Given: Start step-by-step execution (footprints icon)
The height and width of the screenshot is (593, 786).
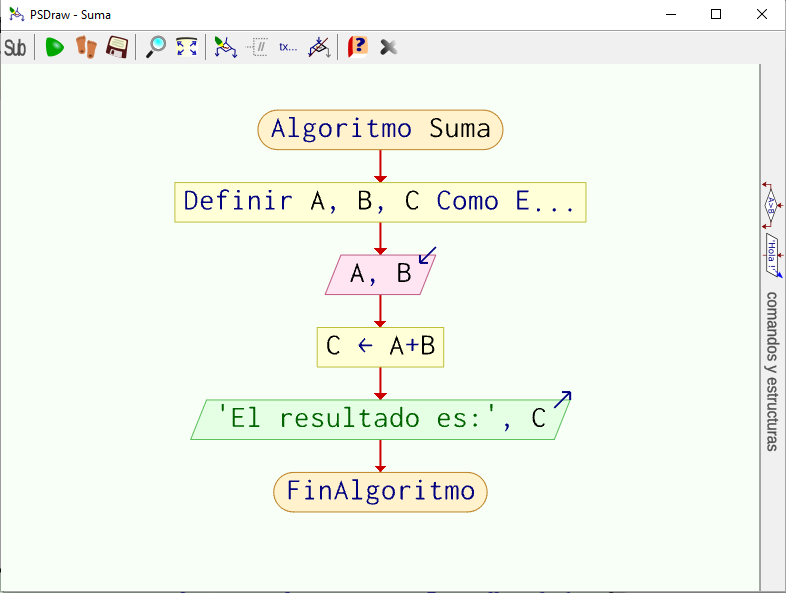Looking at the screenshot, I should (x=86, y=48).
